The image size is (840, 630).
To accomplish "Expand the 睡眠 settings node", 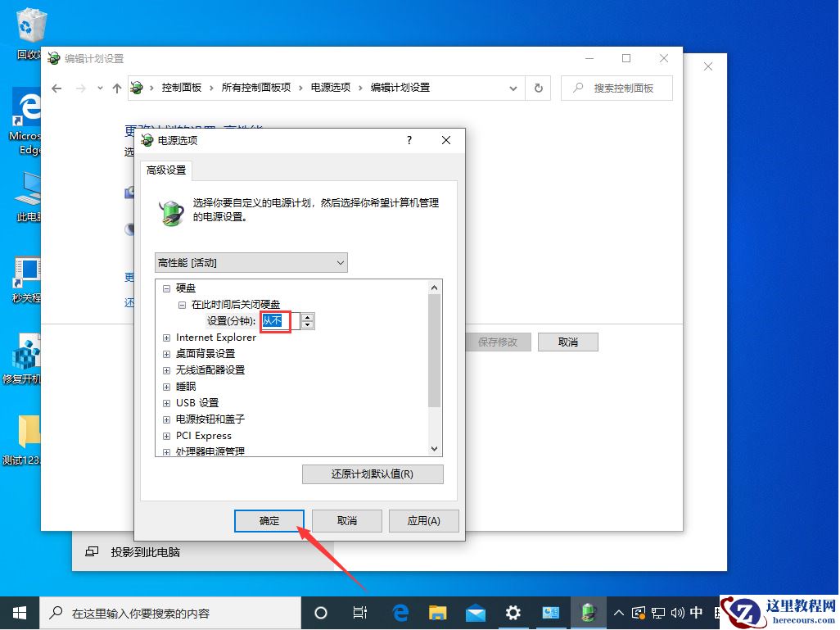I will pyautogui.click(x=167, y=386).
